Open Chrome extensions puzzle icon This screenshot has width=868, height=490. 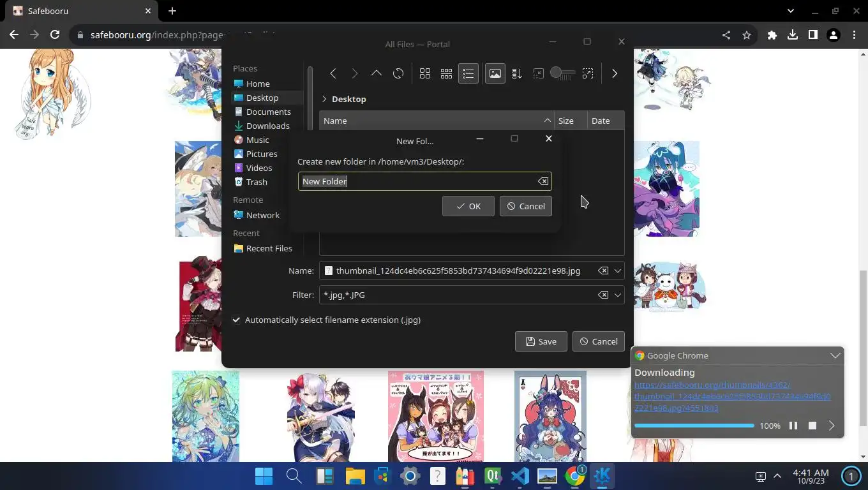click(772, 35)
